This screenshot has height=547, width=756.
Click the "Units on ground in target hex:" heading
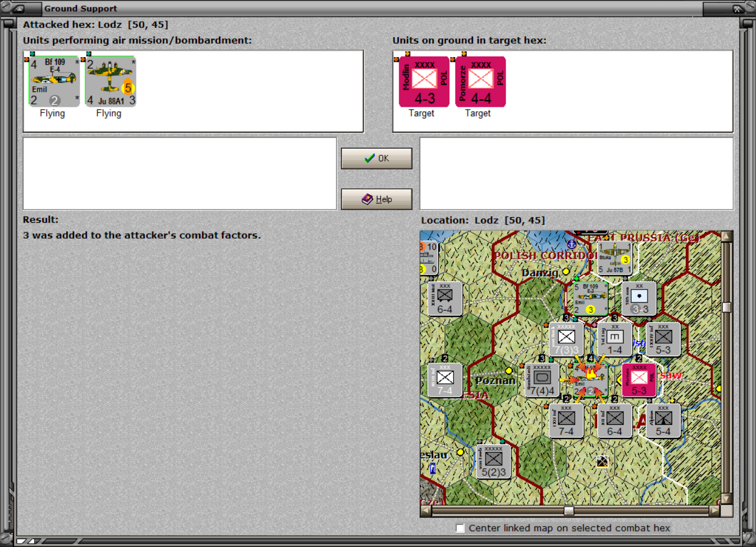[x=469, y=41]
